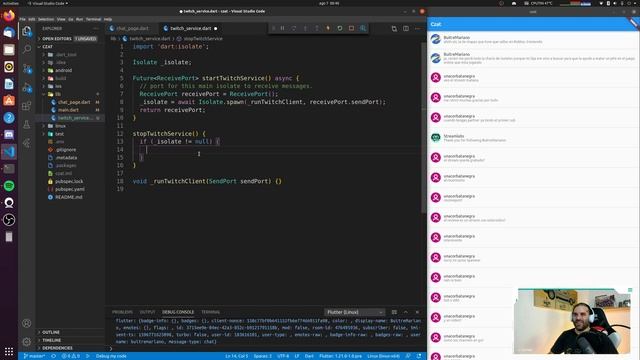This screenshot has width=640, height=360.
Task: Click the Dart language mode in status bar
Action: 309,356
